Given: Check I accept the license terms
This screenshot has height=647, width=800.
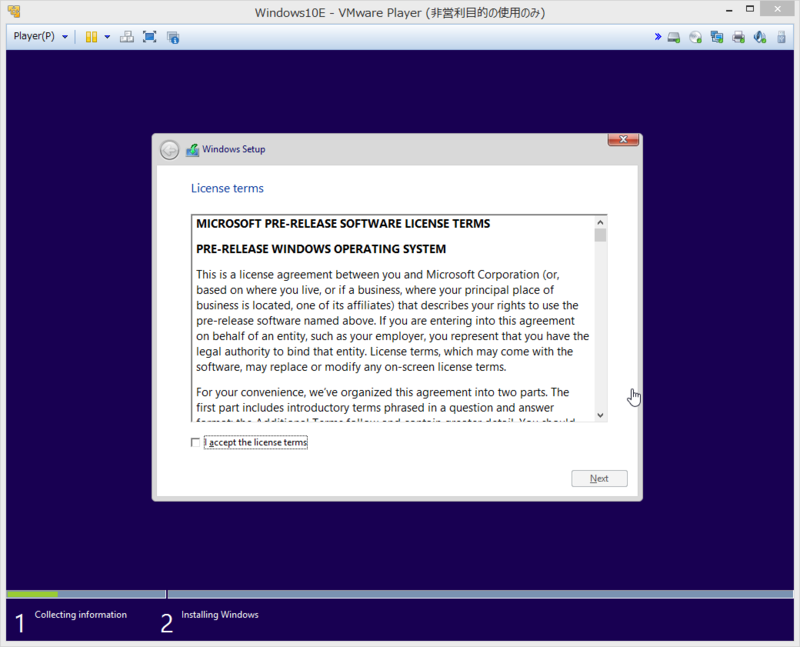Looking at the screenshot, I should (195, 442).
